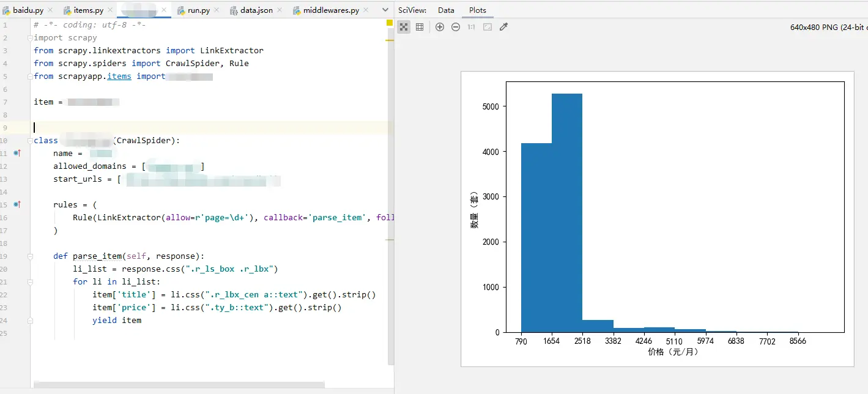
Task: Select the SciView Plots tab
Action: [x=478, y=10]
